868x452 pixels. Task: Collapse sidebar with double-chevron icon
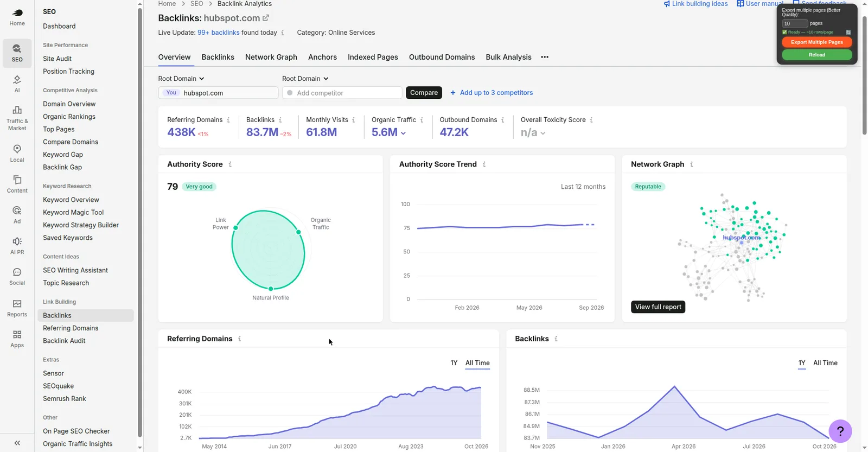(x=17, y=443)
